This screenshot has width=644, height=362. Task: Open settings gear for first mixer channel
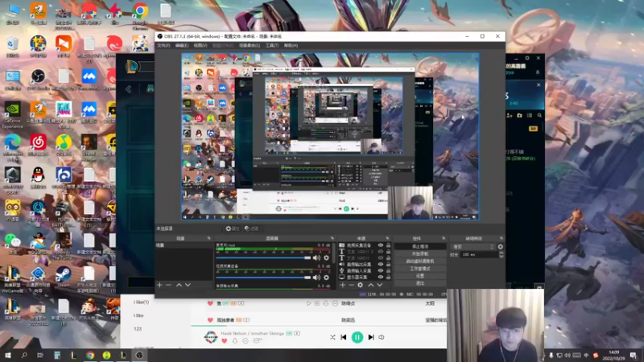327,257
